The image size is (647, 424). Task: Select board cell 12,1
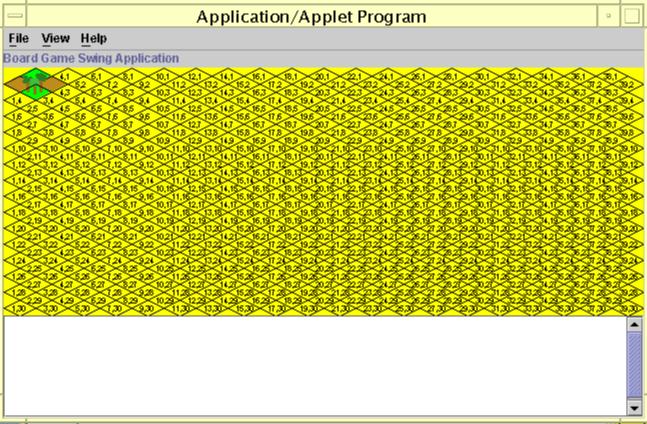tap(195, 76)
